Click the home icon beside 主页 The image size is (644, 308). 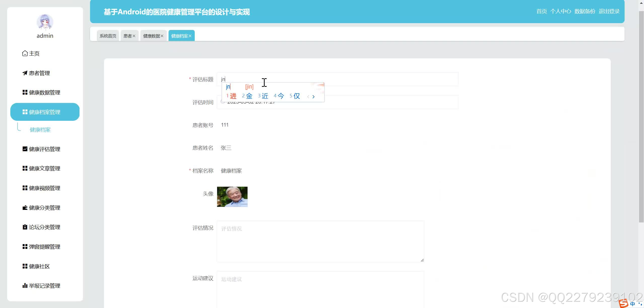coord(25,53)
